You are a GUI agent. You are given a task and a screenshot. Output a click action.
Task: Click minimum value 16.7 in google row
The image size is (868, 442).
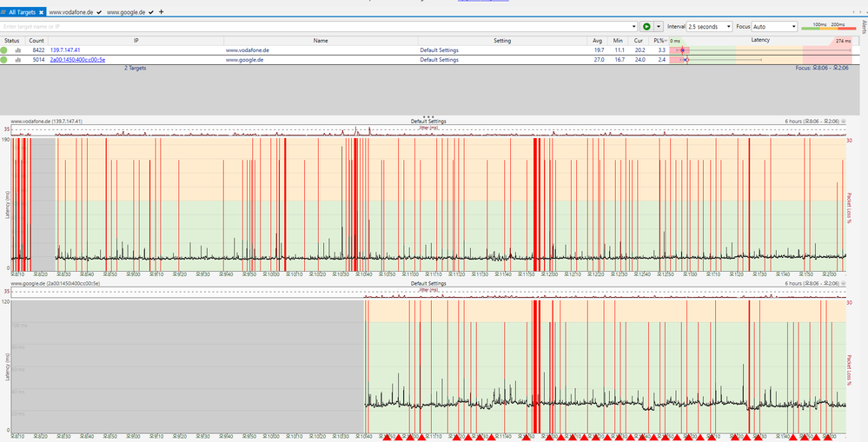[620, 60]
